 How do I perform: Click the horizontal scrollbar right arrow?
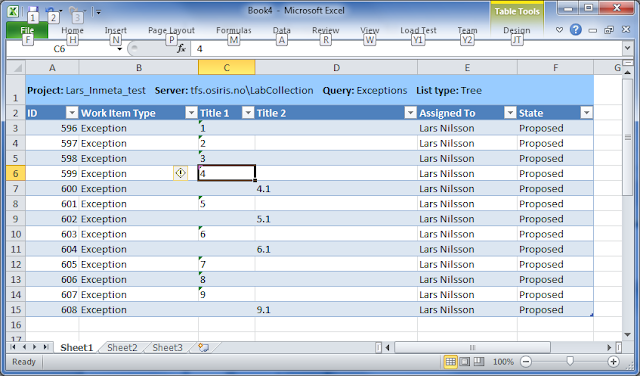609,347
